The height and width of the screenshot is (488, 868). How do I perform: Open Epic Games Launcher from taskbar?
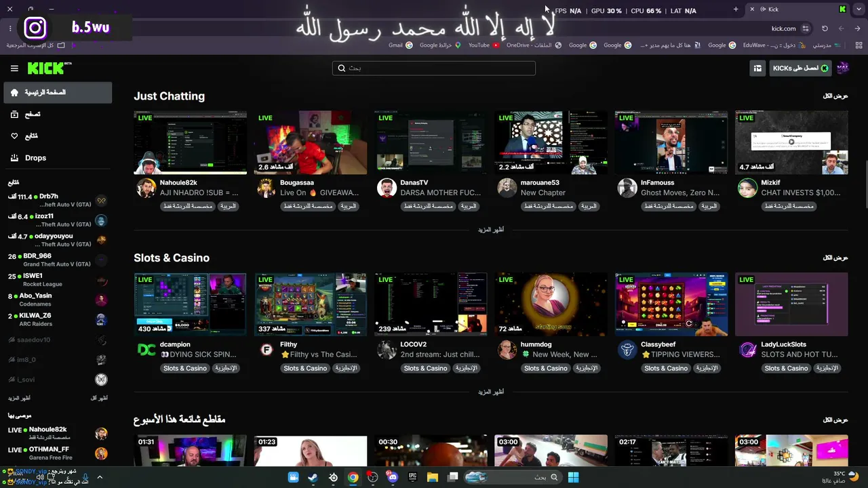coord(412,477)
